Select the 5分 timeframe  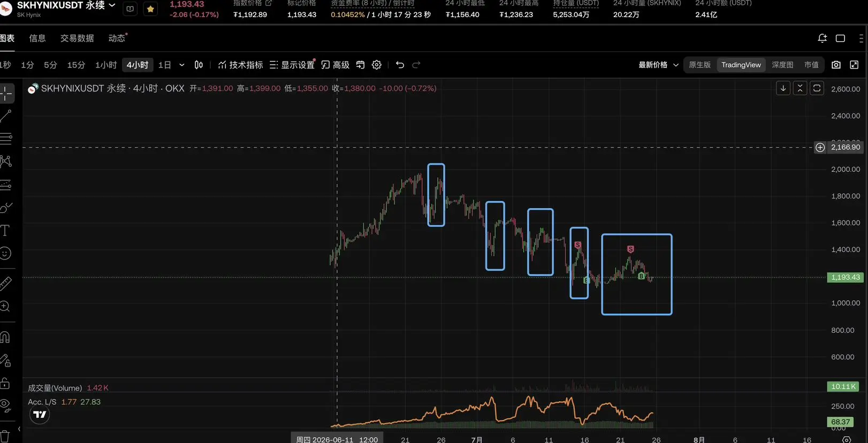tap(50, 65)
